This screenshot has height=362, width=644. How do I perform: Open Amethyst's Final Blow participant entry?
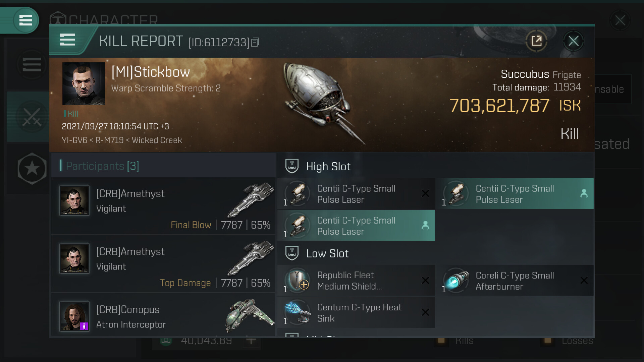pos(163,206)
